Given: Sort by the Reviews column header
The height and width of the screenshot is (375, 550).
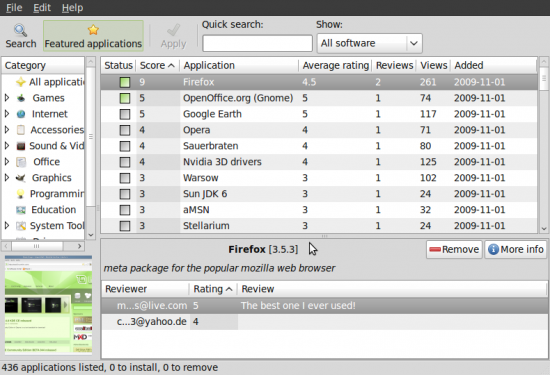Looking at the screenshot, I should tap(394, 66).
